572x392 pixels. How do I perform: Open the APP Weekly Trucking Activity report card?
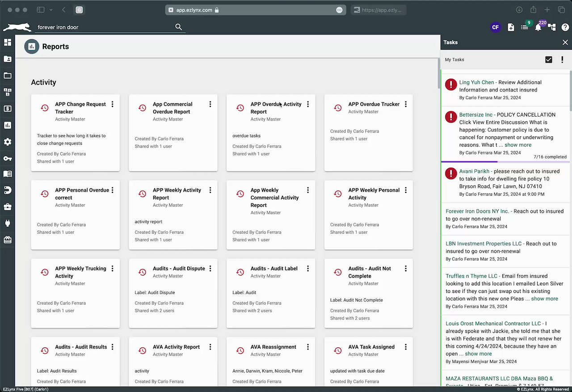(x=75, y=293)
